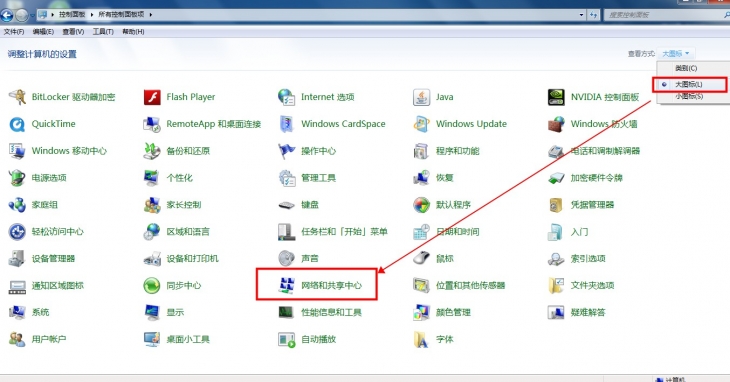Open the QuickTime icon
This screenshot has width=730, height=382.
tap(17, 124)
